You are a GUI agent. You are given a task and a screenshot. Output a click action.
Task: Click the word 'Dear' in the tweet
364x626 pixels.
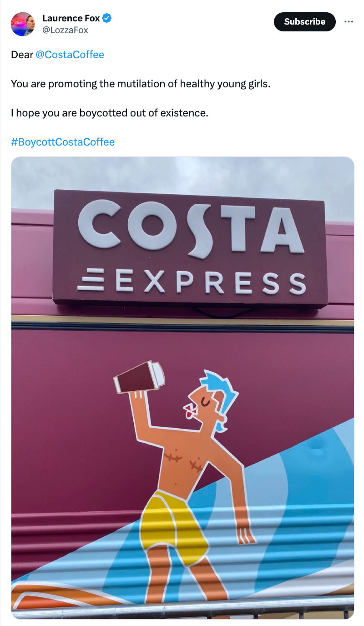[x=22, y=55]
